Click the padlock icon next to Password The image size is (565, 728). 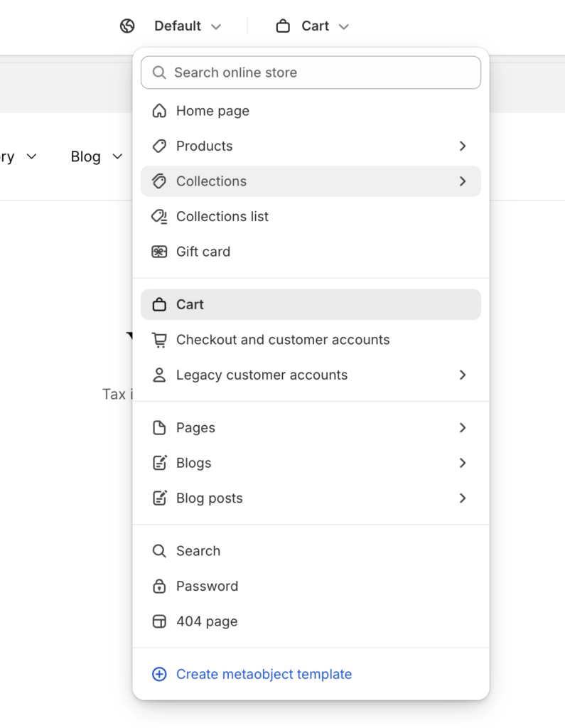[159, 587]
